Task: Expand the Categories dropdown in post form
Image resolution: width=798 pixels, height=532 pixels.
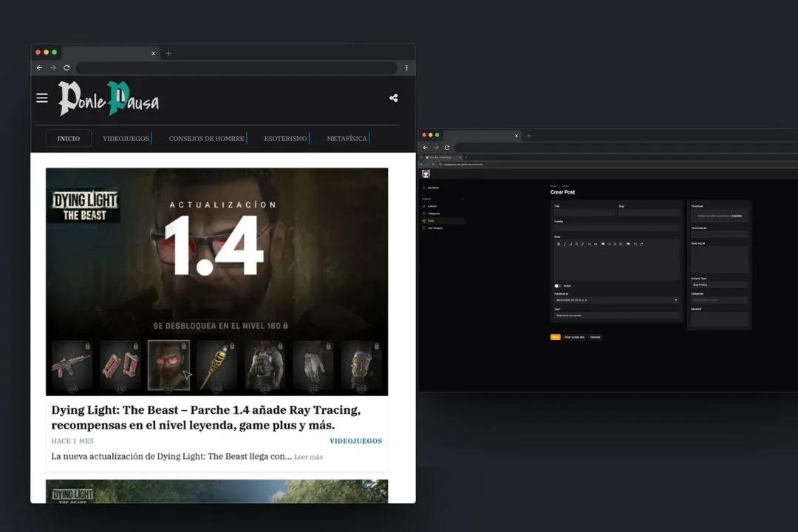Action: 719,300
